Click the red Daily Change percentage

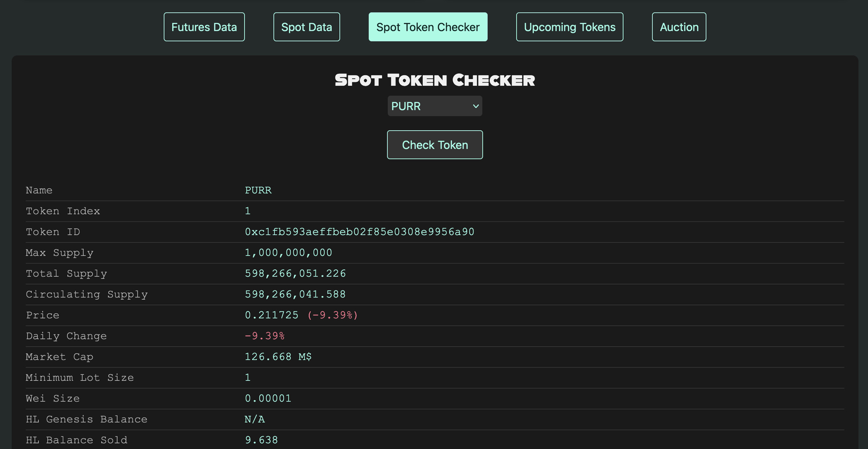point(265,336)
